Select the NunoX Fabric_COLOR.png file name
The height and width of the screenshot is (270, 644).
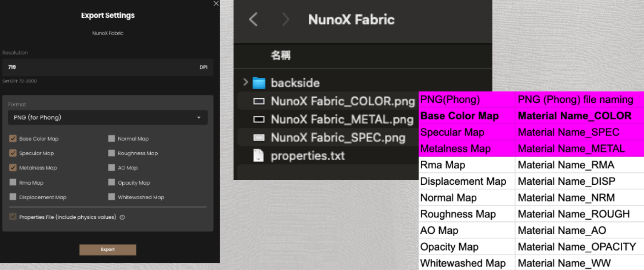[343, 101]
